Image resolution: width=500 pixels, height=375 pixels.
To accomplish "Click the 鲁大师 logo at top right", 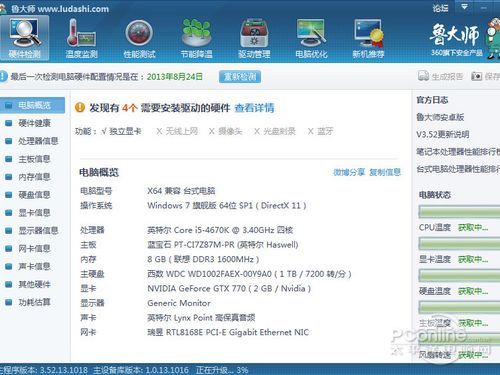I will tap(455, 34).
